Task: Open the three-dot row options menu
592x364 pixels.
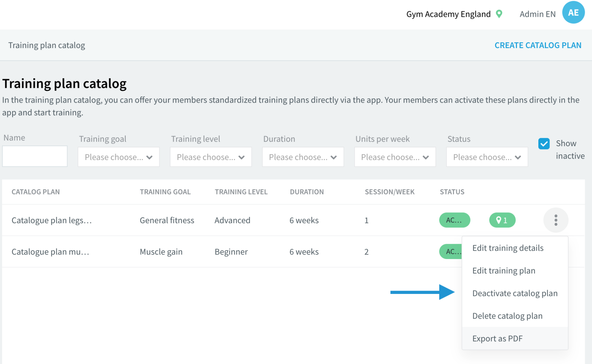Action: click(x=555, y=220)
